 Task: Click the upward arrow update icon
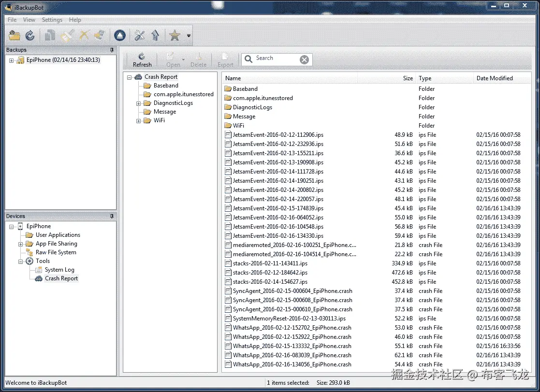click(x=155, y=35)
